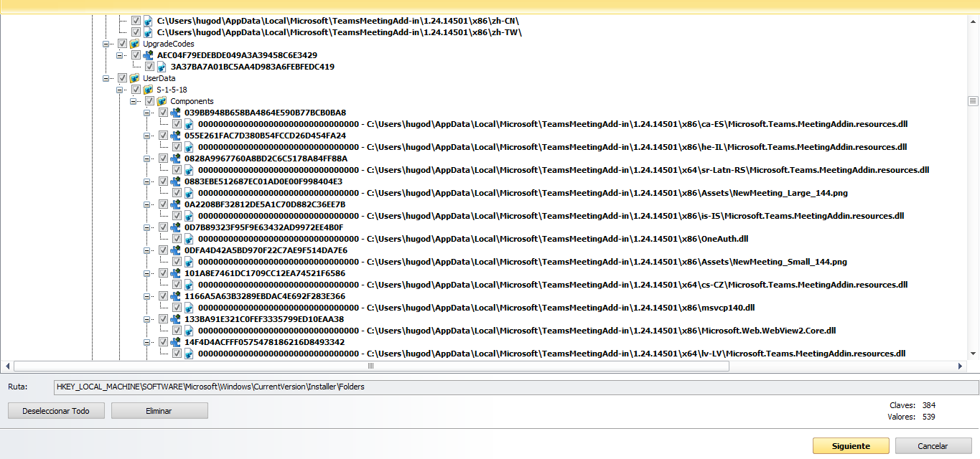
Task: Click the Deseleccionar Todo button
Action: [56, 410]
